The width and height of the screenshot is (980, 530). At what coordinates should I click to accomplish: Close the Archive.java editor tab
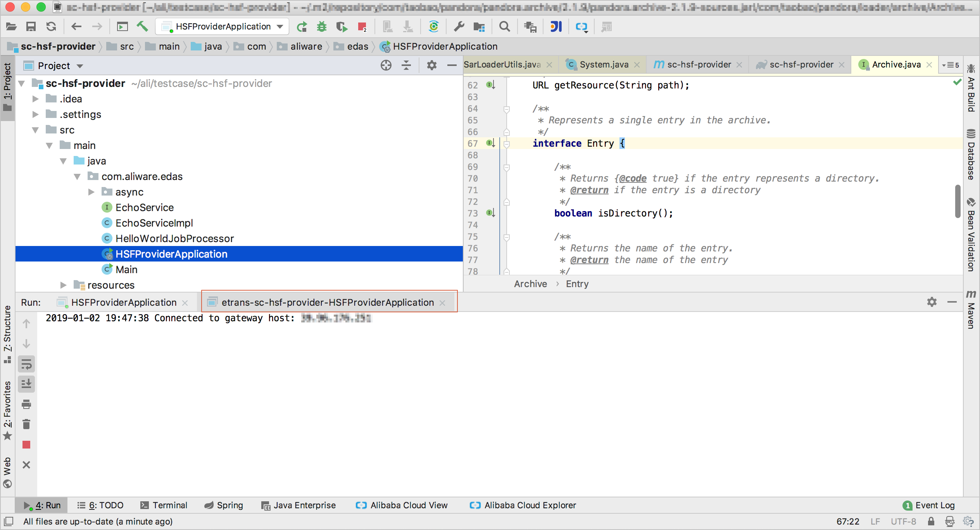pos(929,65)
